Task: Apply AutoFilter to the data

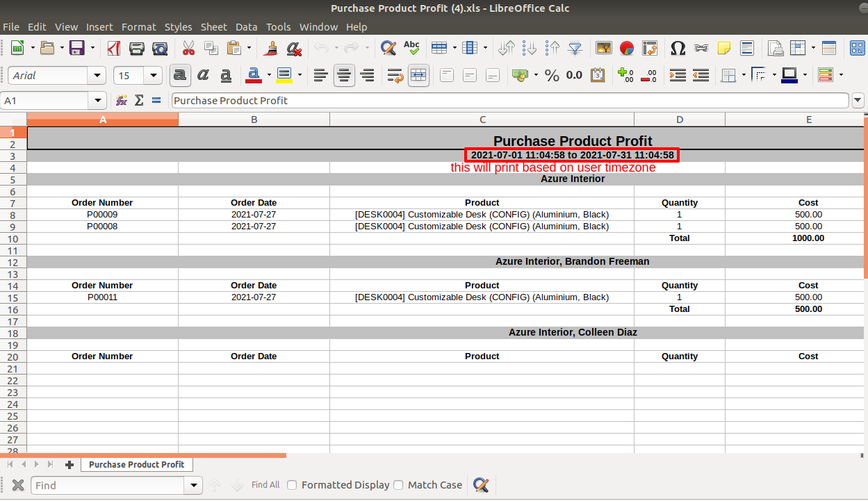Action: (x=575, y=48)
